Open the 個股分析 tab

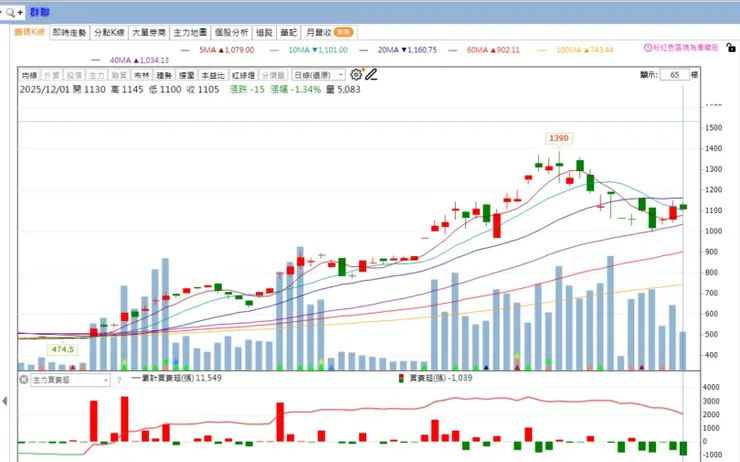[231, 32]
